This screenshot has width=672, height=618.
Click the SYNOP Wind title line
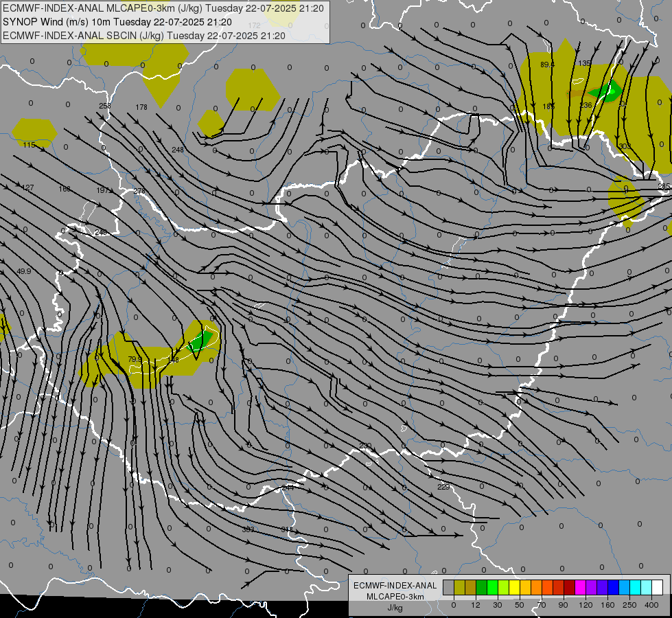click(117, 22)
